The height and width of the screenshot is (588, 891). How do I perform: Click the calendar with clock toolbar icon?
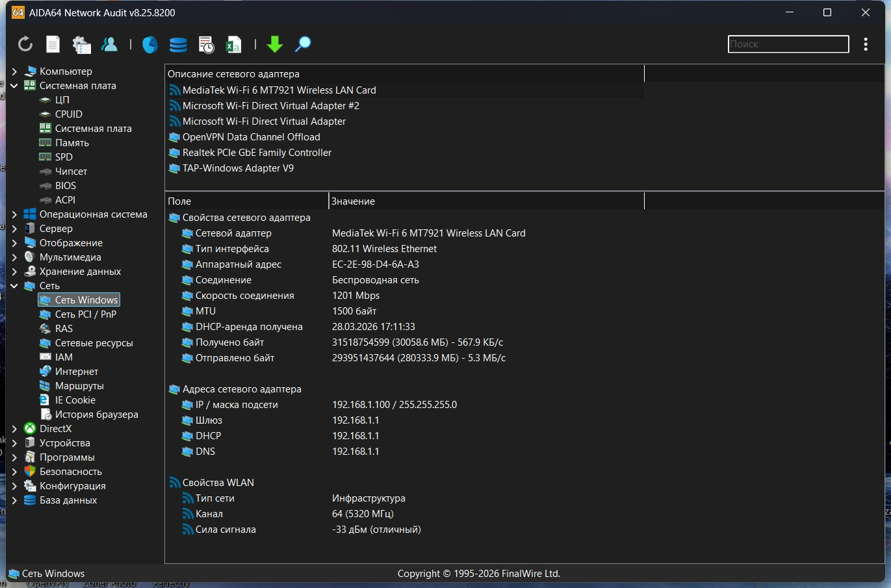pos(206,44)
